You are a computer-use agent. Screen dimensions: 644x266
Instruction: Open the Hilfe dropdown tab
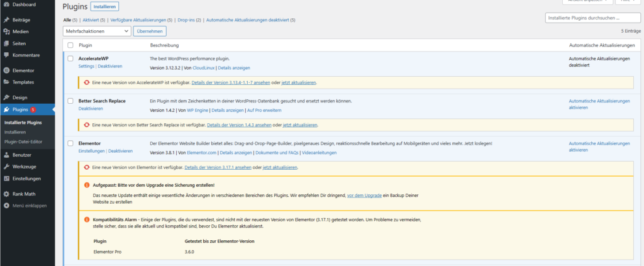[630, 2]
